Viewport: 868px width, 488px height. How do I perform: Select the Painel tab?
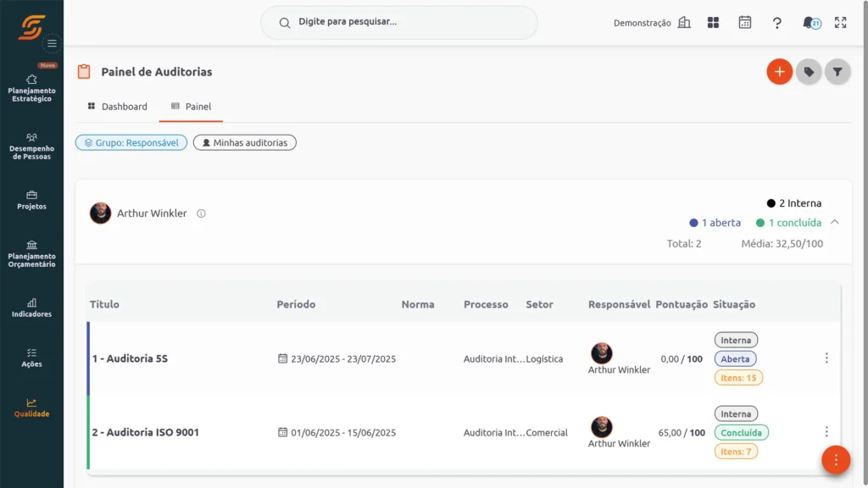coord(191,106)
